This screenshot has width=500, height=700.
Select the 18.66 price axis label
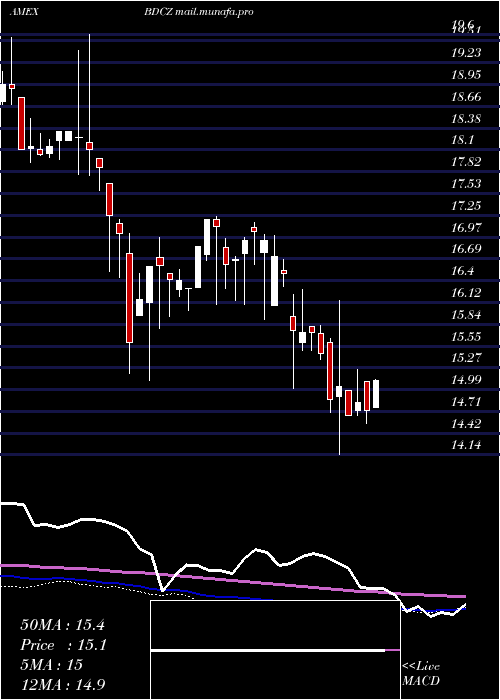467,96
